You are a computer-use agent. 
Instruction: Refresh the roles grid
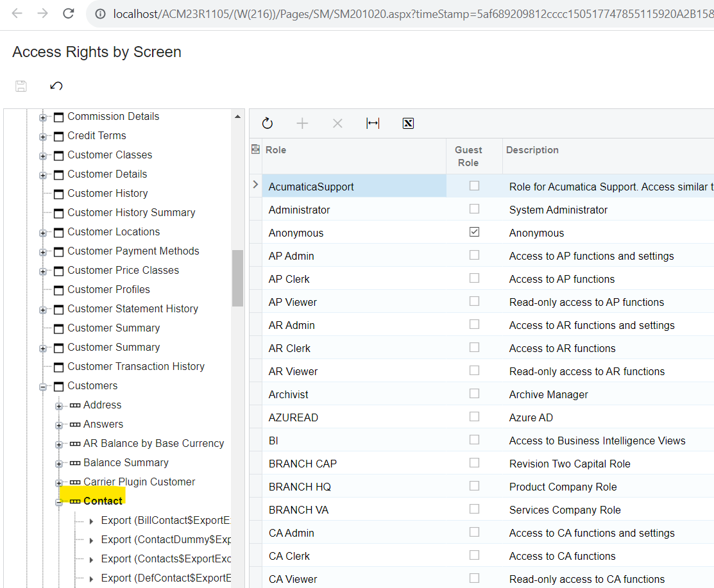[268, 123]
